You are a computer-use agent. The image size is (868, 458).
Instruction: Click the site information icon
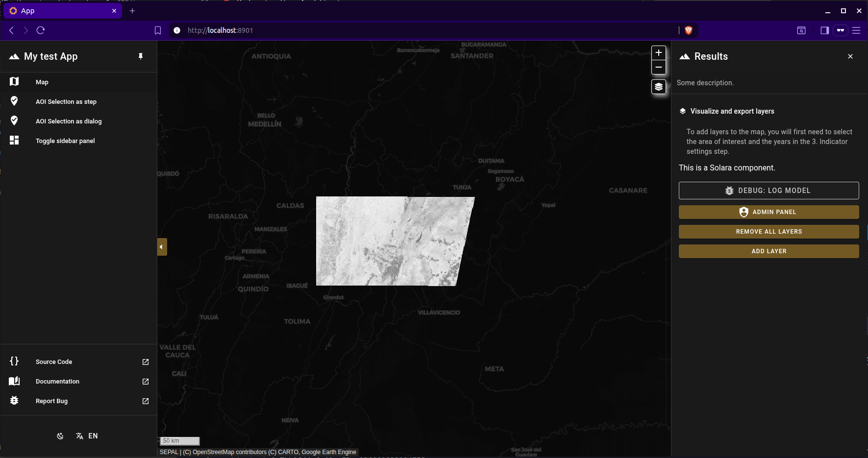[177, 30]
